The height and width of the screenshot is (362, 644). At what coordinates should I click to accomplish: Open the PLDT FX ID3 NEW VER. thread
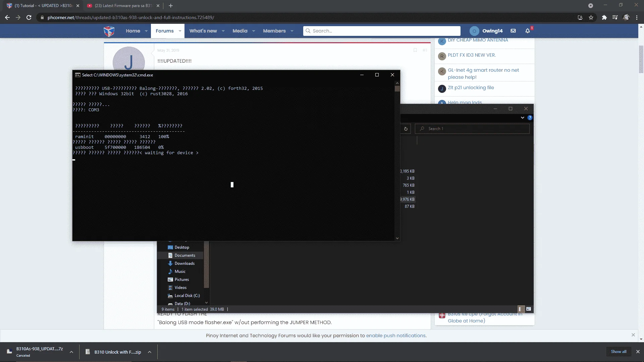(472, 55)
